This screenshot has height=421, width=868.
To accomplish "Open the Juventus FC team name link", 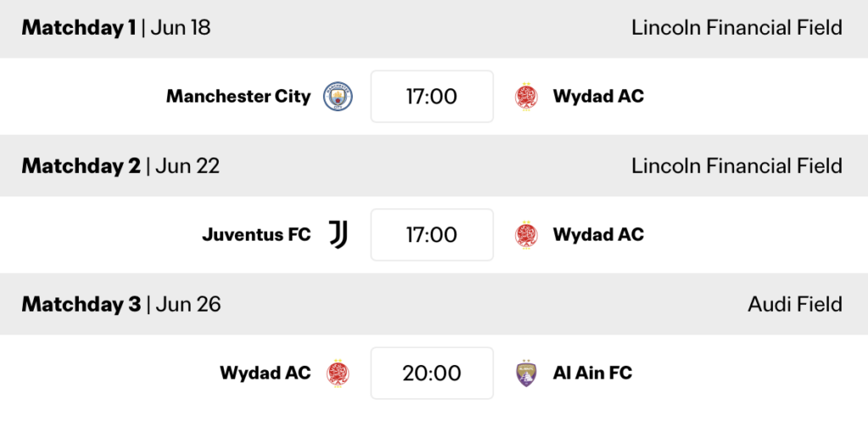I will point(256,235).
